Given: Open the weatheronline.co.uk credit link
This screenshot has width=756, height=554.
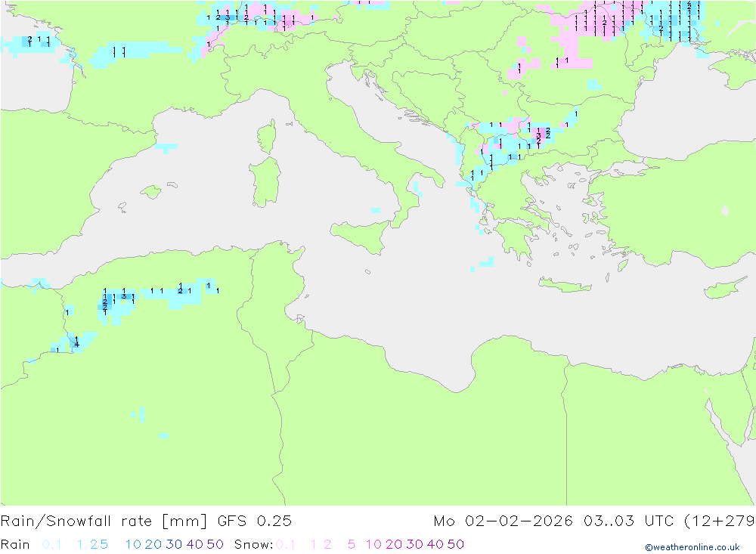Looking at the screenshot, I should [x=692, y=547].
